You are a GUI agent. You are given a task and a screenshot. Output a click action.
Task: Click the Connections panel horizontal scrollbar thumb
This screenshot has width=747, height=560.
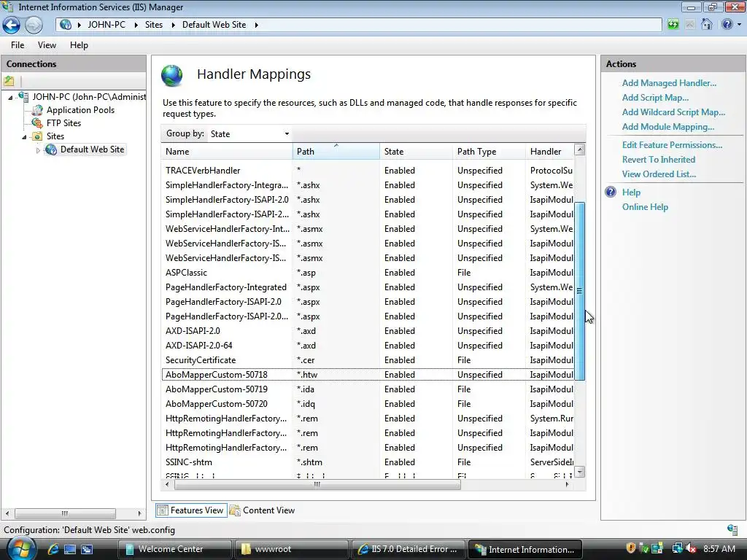click(65, 513)
